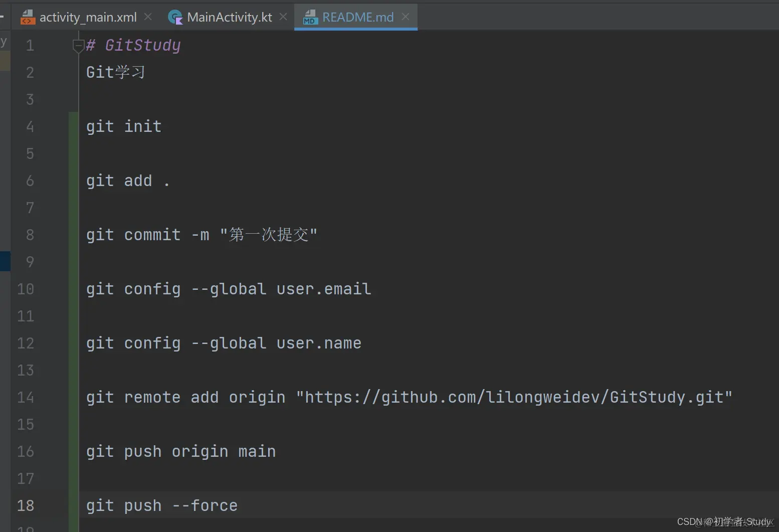Click line number 12 in gutter
Image resolution: width=779 pixels, height=532 pixels.
tap(26, 343)
